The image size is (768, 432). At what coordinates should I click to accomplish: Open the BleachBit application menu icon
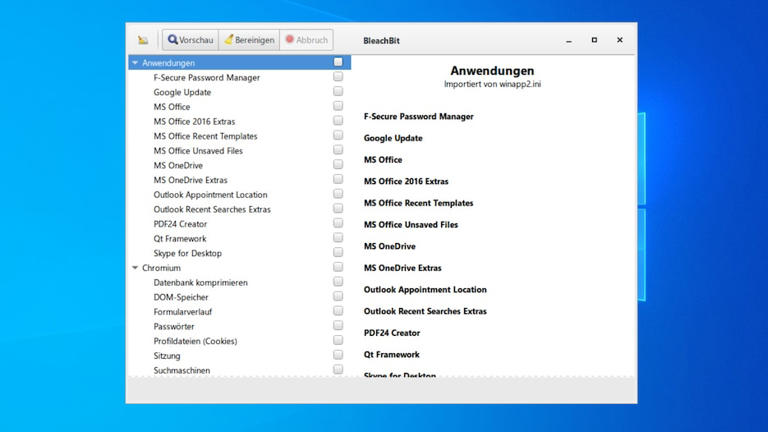tap(143, 40)
